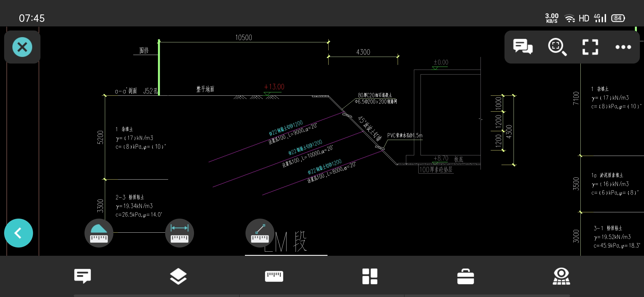Viewport: 644px width, 297px height.
Task: Tap the ±0.00 elevation marker
Action: [x=441, y=62]
